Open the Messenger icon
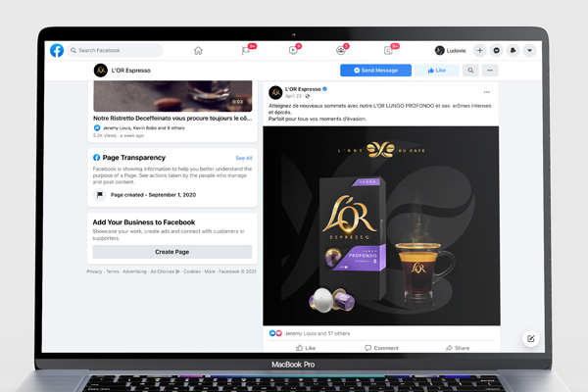588x392 pixels. 497,50
